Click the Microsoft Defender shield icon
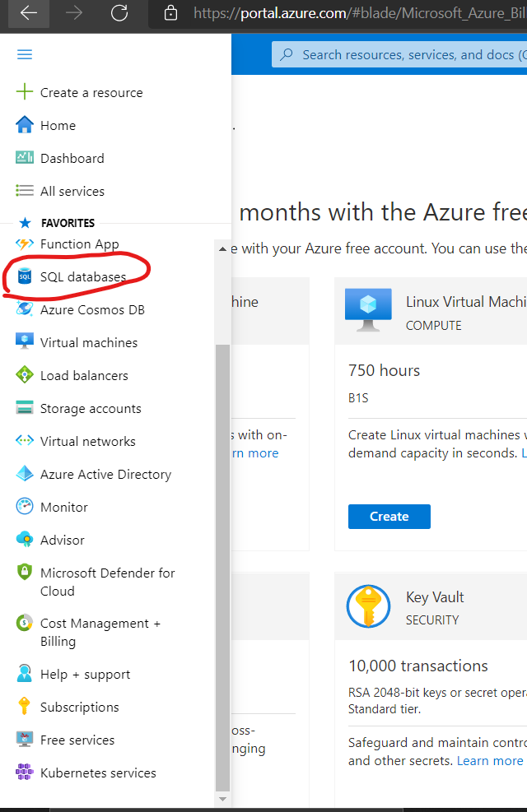Viewport: 527px width, 812px height. coord(25,572)
